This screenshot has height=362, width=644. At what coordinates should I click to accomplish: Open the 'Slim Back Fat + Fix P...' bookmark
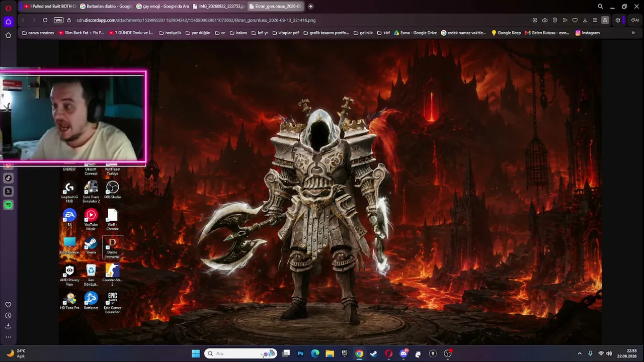click(x=81, y=33)
